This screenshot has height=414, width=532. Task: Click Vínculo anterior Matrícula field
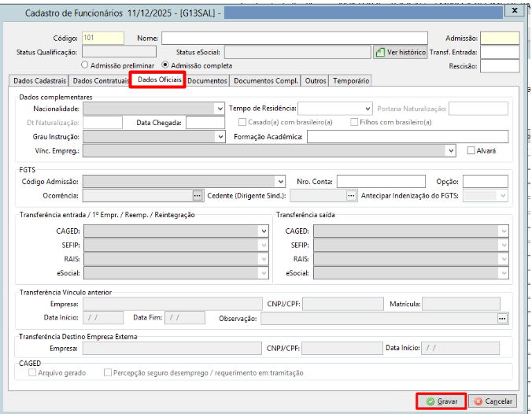(x=461, y=304)
